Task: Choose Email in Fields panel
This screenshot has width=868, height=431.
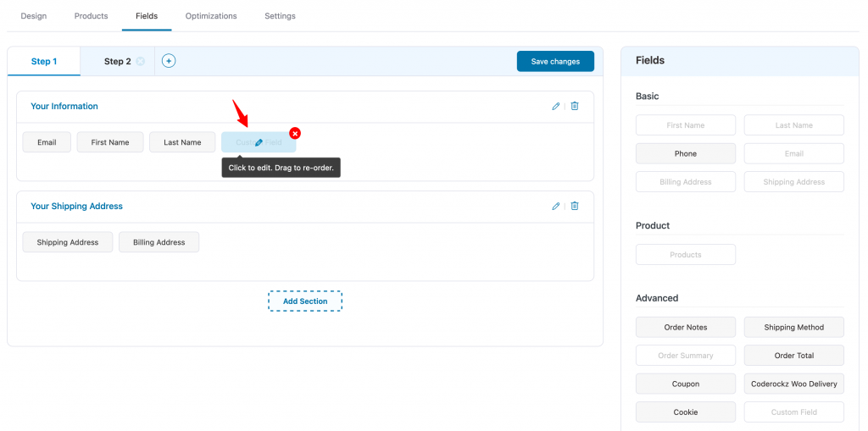Action: coord(793,154)
